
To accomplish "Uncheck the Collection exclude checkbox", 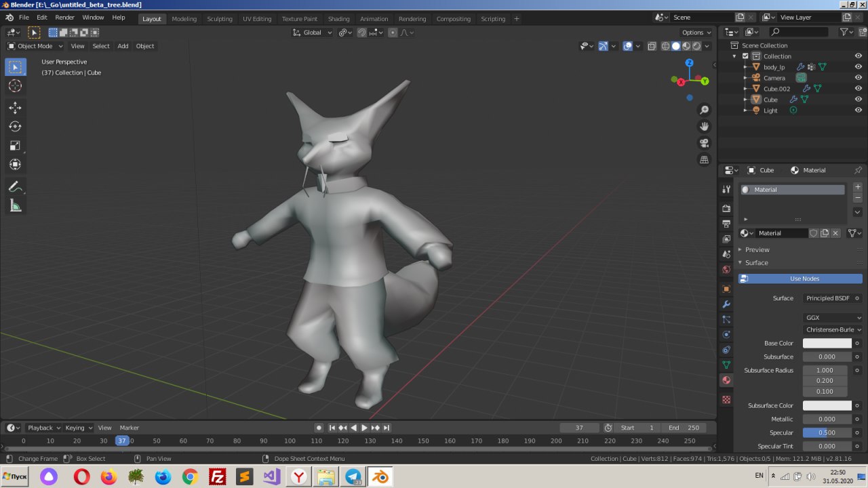I will [x=745, y=56].
